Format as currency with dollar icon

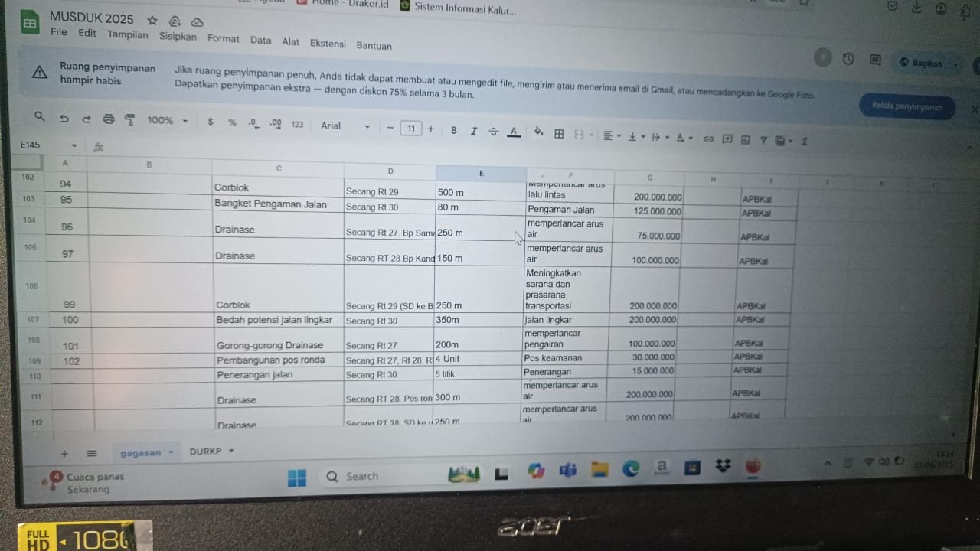[x=211, y=122]
